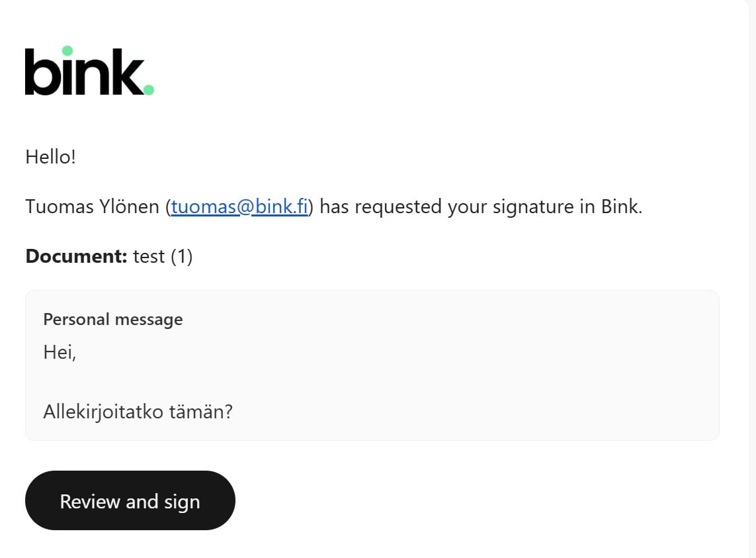Image resolution: width=756 pixels, height=558 pixels.
Task: Click the word "signature" in the sentence
Action: 523,207
